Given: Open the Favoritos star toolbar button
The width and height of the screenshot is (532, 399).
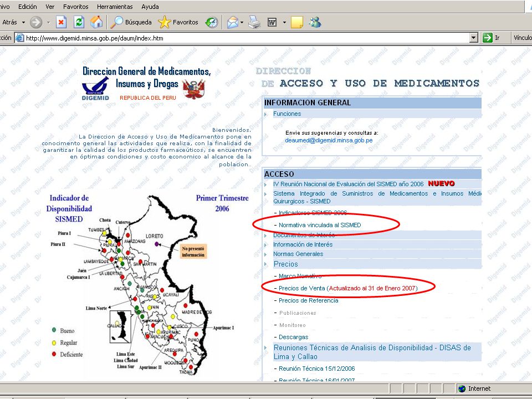Looking at the screenshot, I should [x=178, y=22].
